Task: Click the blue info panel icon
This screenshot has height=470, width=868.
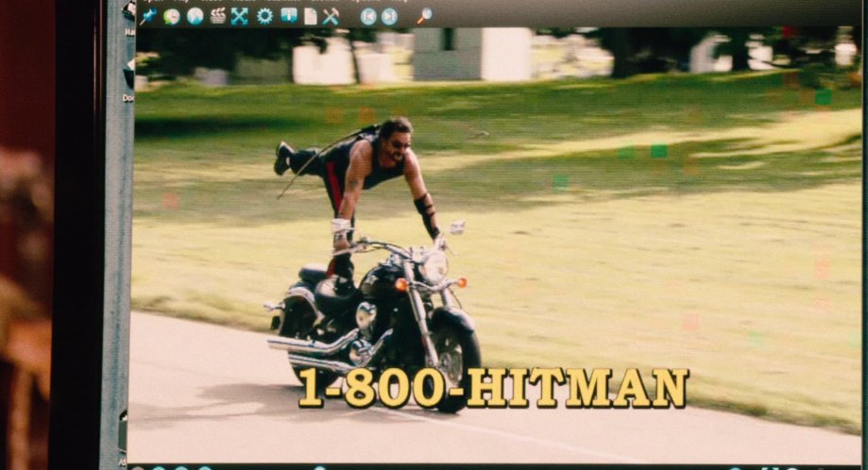Action: tap(288, 16)
